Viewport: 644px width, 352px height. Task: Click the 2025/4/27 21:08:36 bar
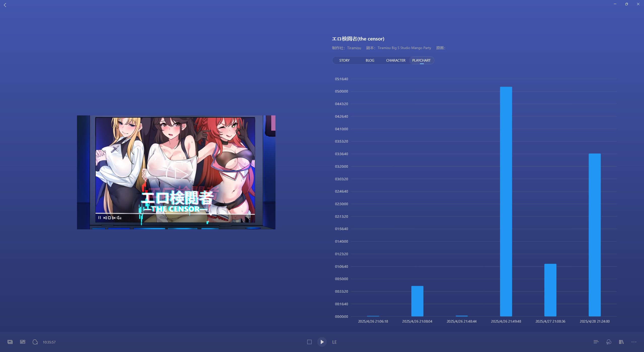pyautogui.click(x=550, y=290)
